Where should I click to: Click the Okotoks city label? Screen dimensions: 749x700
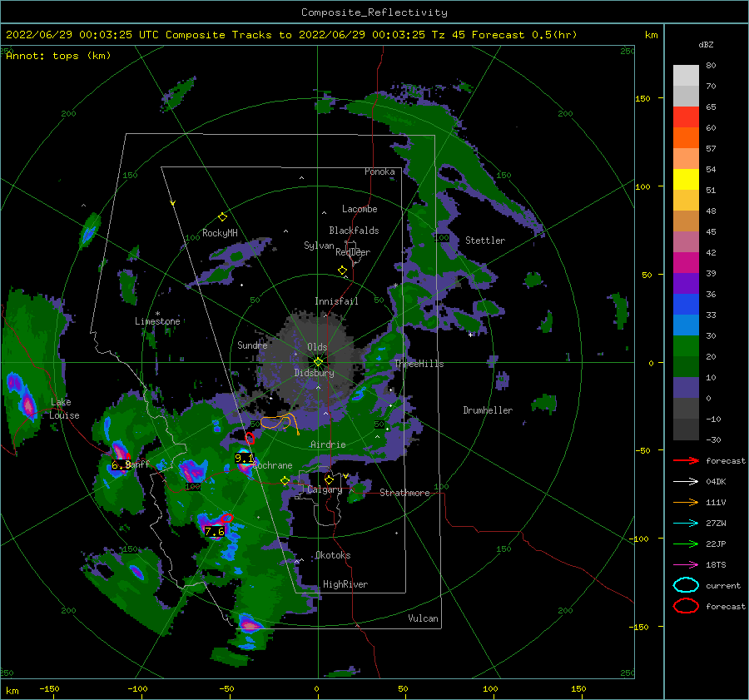[333, 555]
